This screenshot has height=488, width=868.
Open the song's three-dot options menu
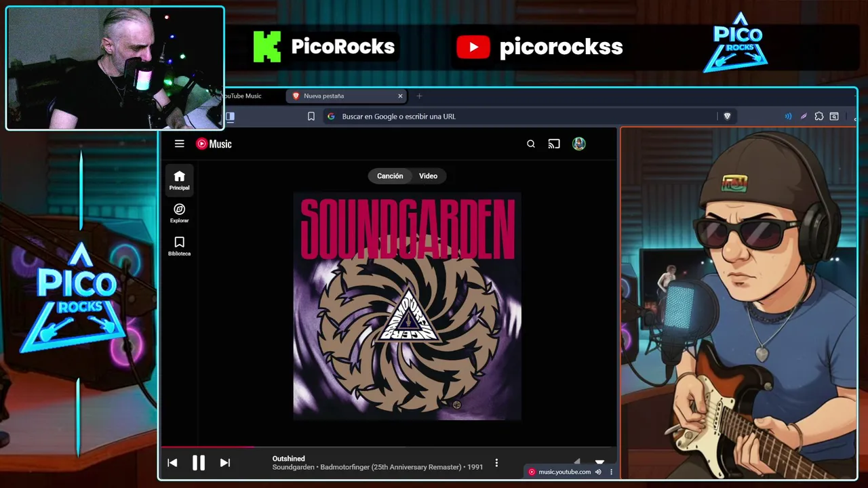click(496, 463)
